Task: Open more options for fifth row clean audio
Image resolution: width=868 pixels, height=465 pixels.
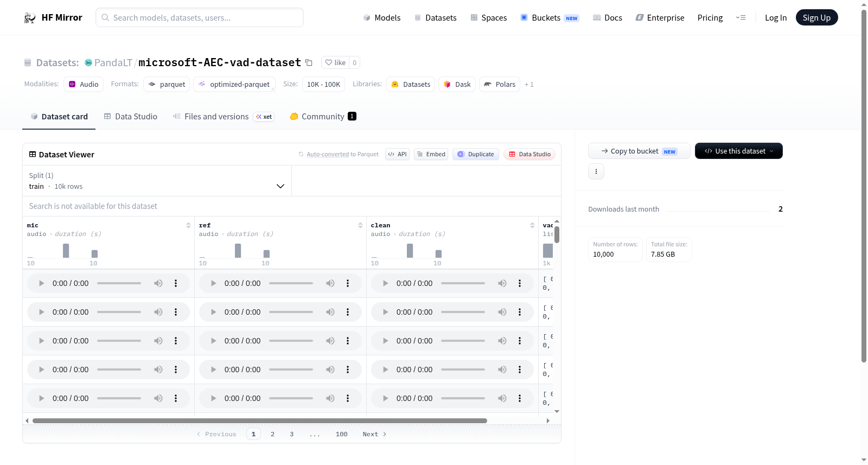Action: click(x=520, y=398)
